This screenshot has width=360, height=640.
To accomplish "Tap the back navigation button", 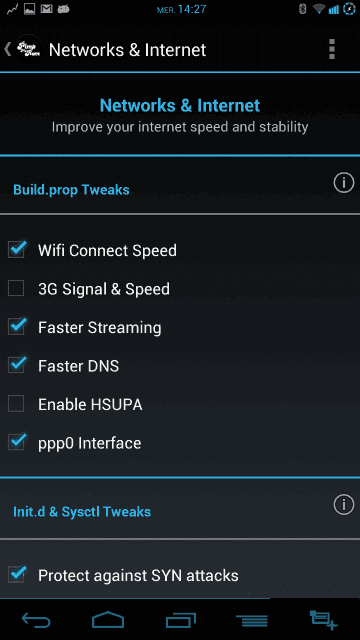I will (36, 621).
